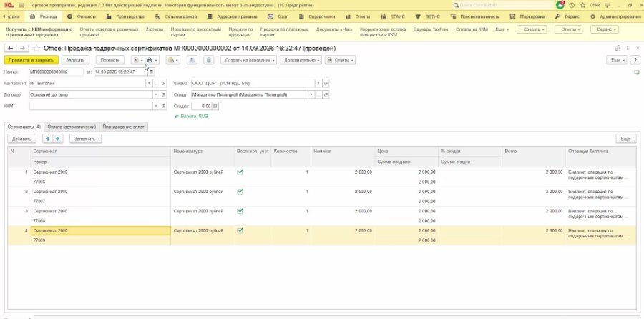
Task: Open the Администрирование section menu
Action: click(x=615, y=17)
